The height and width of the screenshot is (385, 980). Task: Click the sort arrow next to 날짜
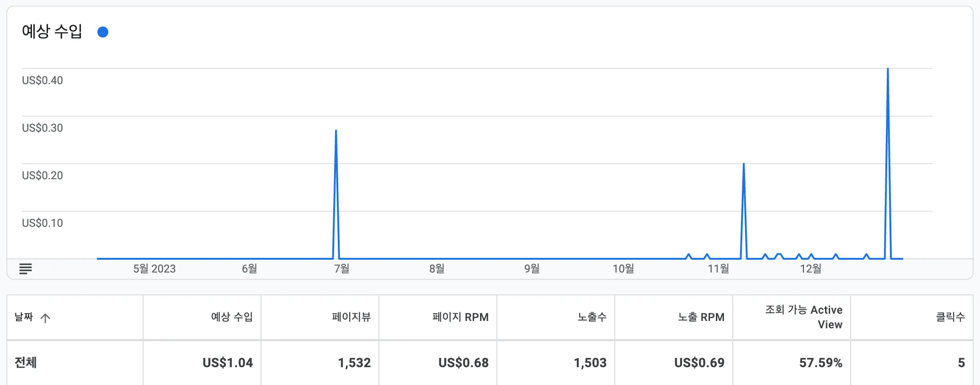tap(46, 317)
